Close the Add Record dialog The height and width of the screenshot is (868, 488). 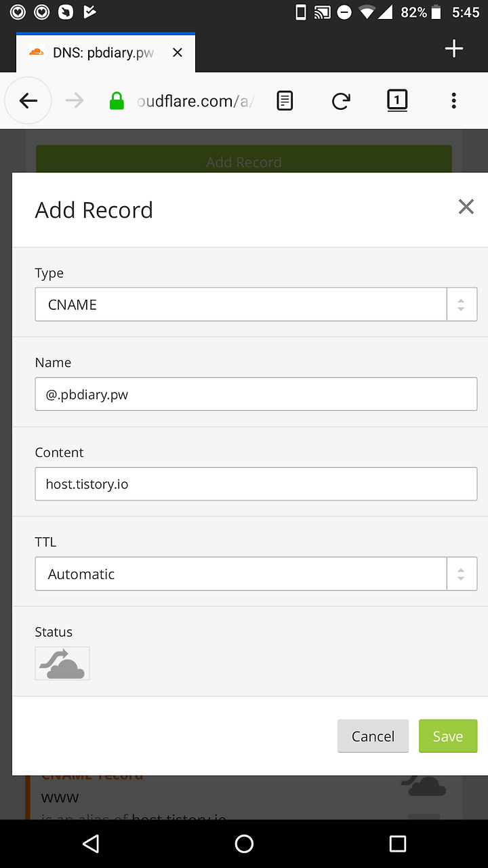pos(466,207)
